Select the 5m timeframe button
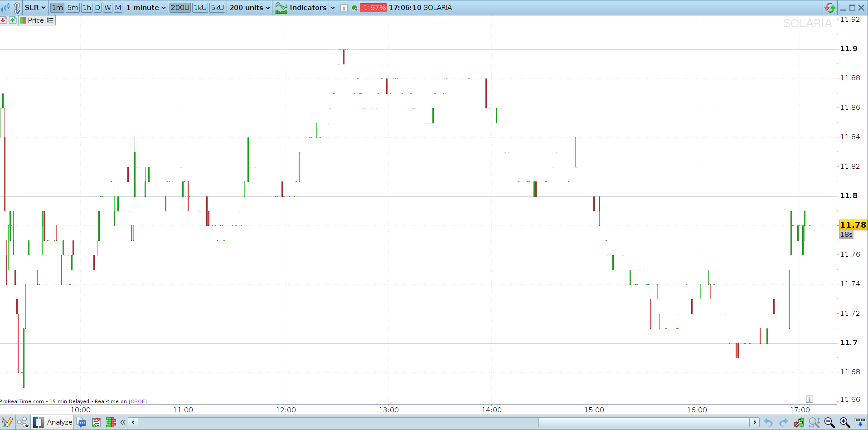Screen dimensions: 868x430 73,8
